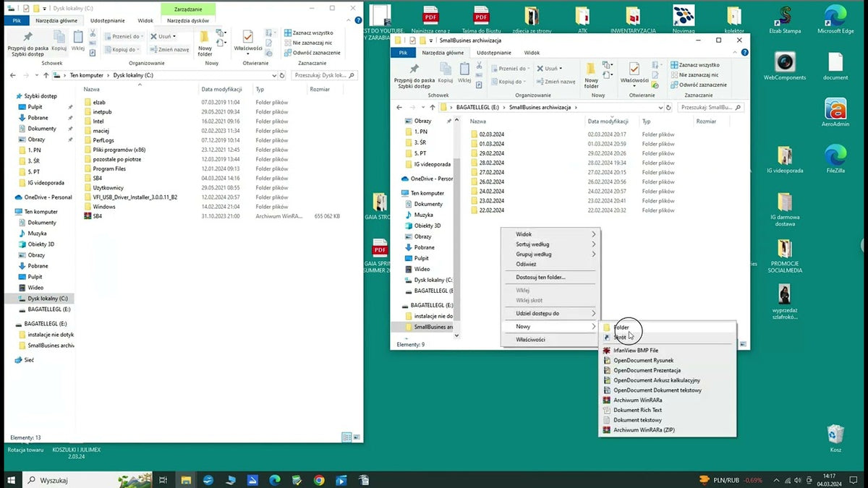Screen dimensions: 868x488
Task: Go back in SmallBusines archiwizacja window
Action: pyautogui.click(x=401, y=107)
